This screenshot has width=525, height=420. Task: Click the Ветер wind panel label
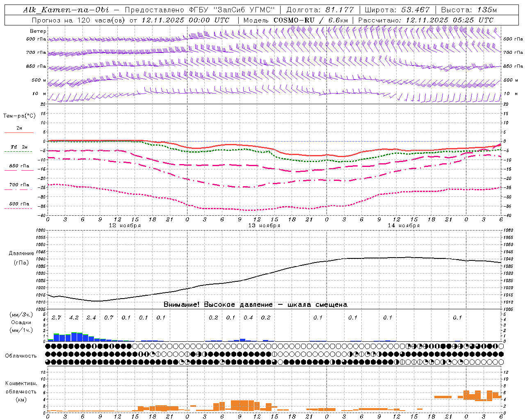pos(38,31)
